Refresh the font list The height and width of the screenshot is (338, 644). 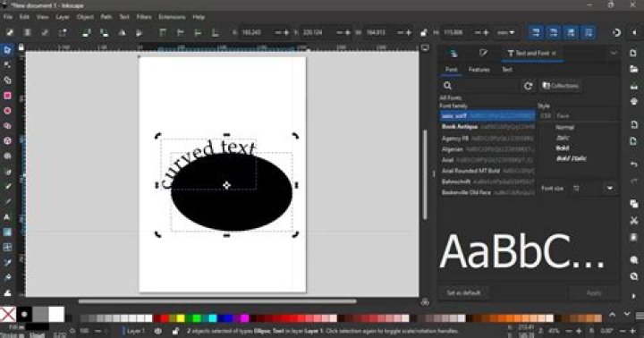[x=529, y=86]
